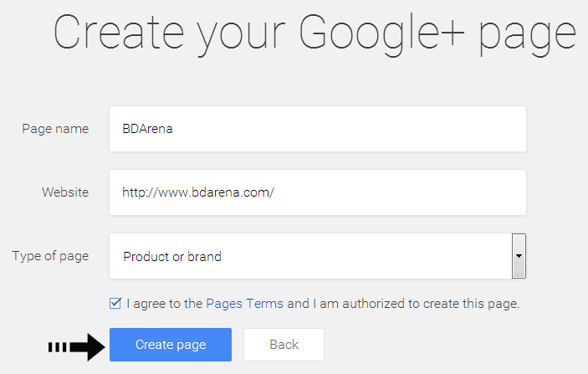Click 'authorized to create this page' text
This screenshot has height=374, width=588.
pyautogui.click(x=431, y=304)
